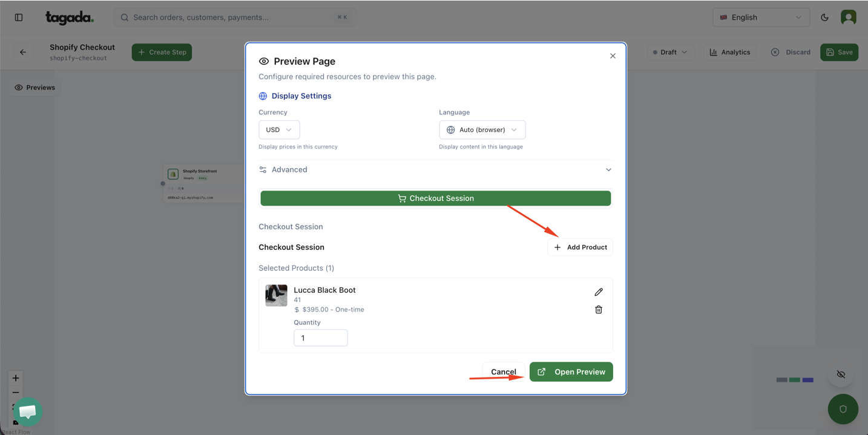Click the Quantity input field
Screen dimensions: 868x435
(x=320, y=338)
